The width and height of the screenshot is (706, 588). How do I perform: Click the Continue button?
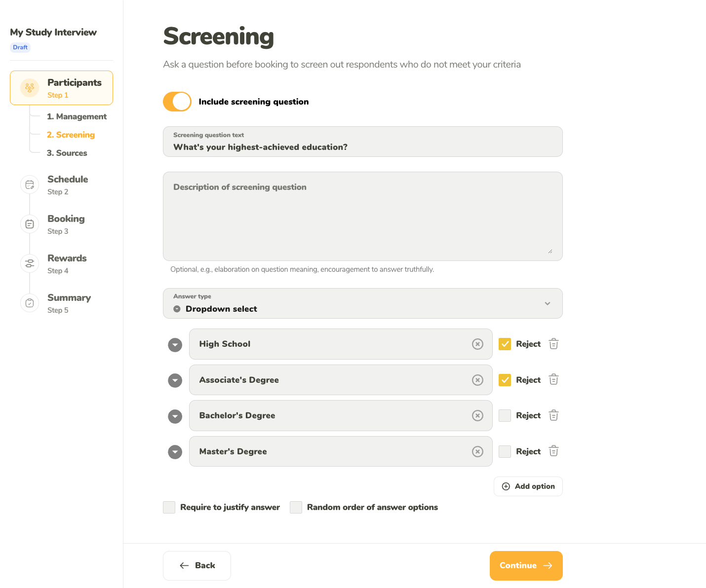point(526,566)
